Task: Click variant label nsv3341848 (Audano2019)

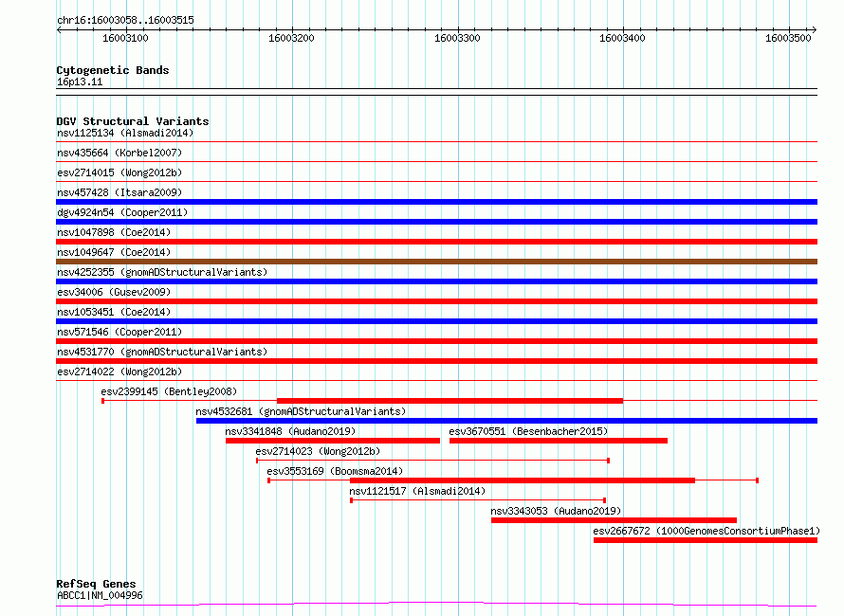Action: pos(290,431)
